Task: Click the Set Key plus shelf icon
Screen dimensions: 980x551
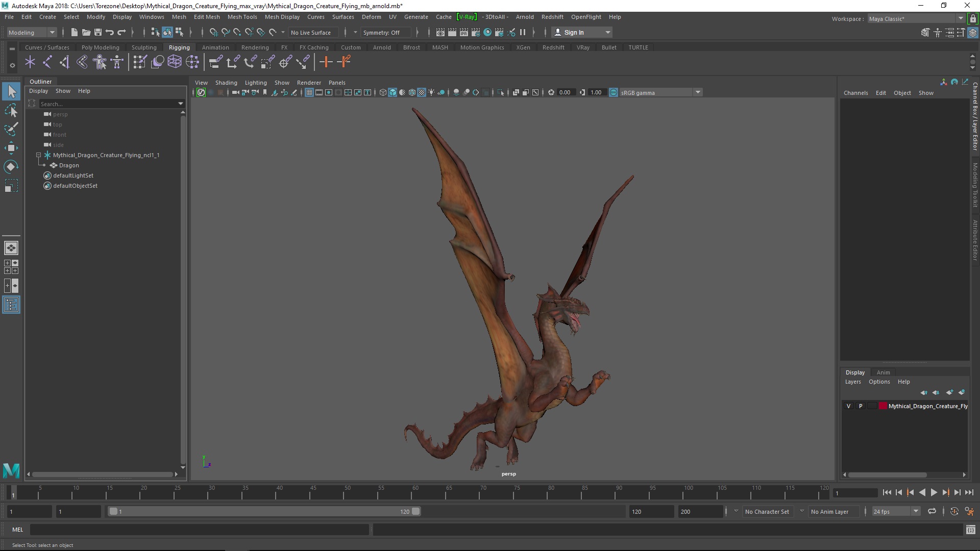Action: pyautogui.click(x=326, y=62)
